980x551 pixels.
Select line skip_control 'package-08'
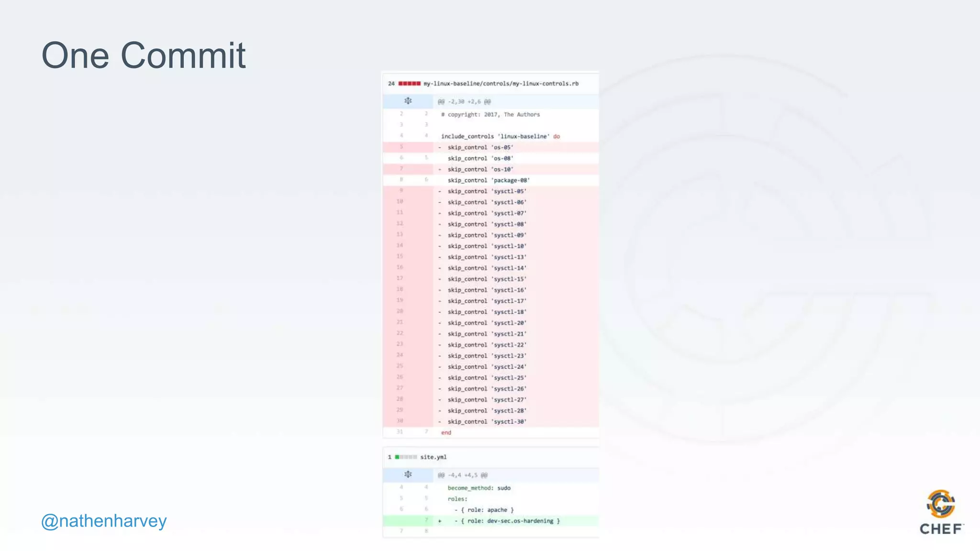click(x=490, y=180)
